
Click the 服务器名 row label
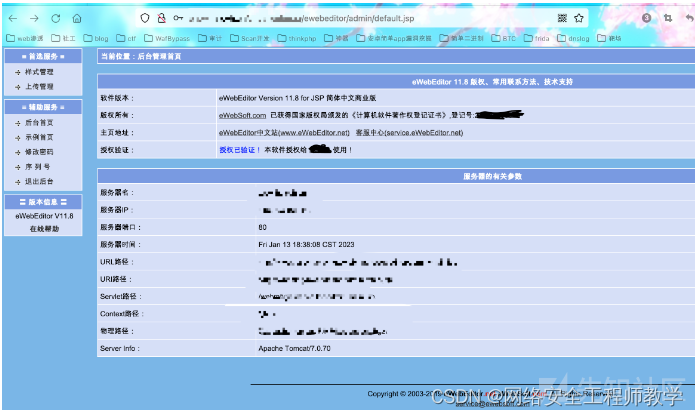tap(117, 192)
